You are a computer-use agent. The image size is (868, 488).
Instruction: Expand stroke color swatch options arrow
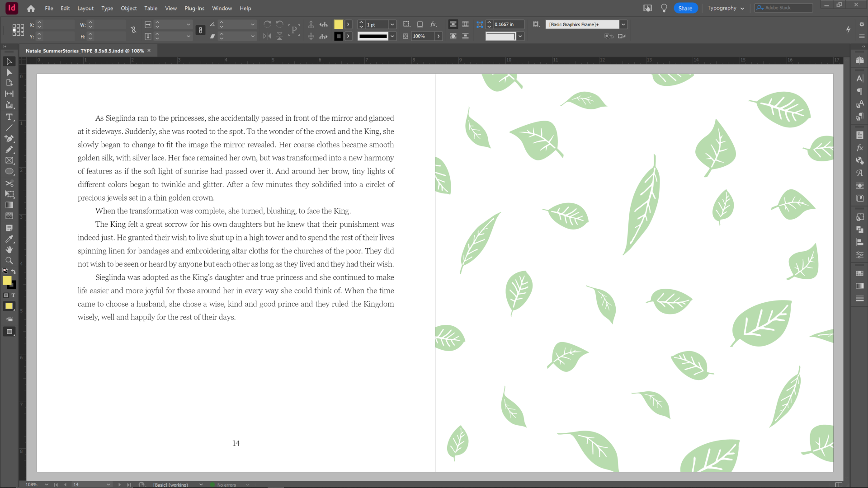tap(349, 36)
